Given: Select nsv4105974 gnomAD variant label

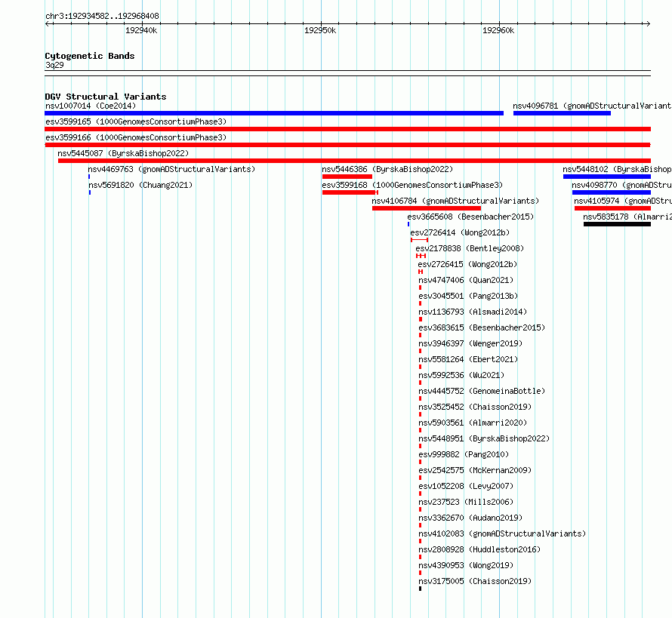Looking at the screenshot, I should pyautogui.click(x=623, y=201).
